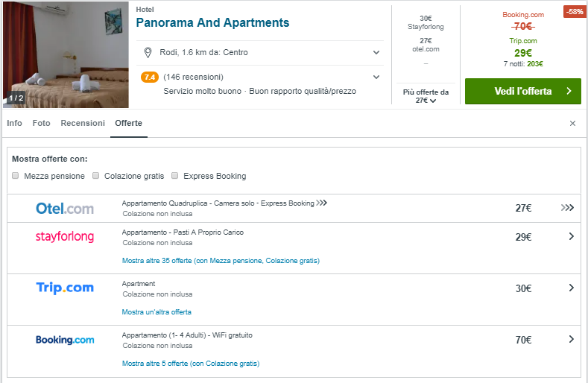Viewport: 588px width, 383px height.
Task: Enable the Mezza pensione filter
Action: point(16,176)
